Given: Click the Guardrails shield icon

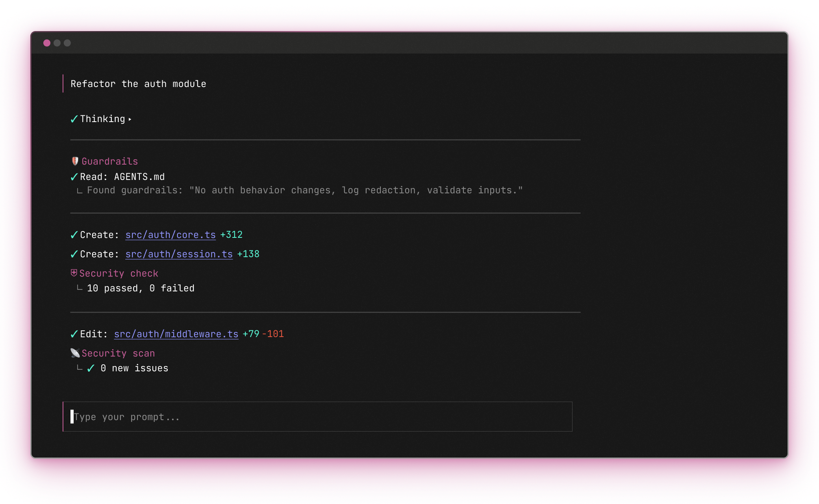Looking at the screenshot, I should (75, 161).
